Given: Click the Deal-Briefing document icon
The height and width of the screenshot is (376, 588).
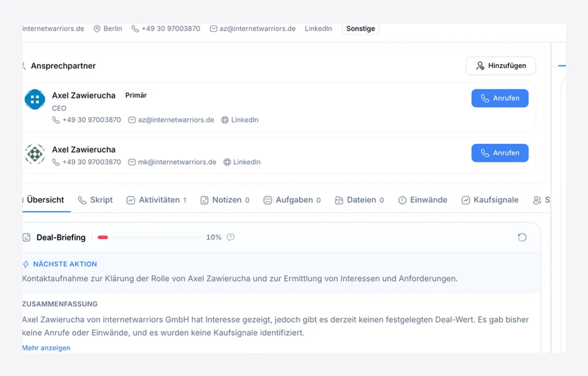Looking at the screenshot, I should point(26,238).
